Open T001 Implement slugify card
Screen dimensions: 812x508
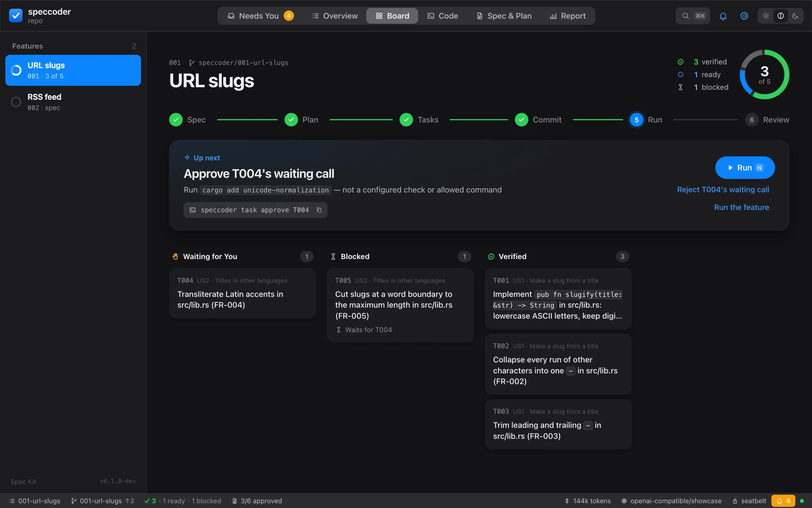pyautogui.click(x=558, y=299)
